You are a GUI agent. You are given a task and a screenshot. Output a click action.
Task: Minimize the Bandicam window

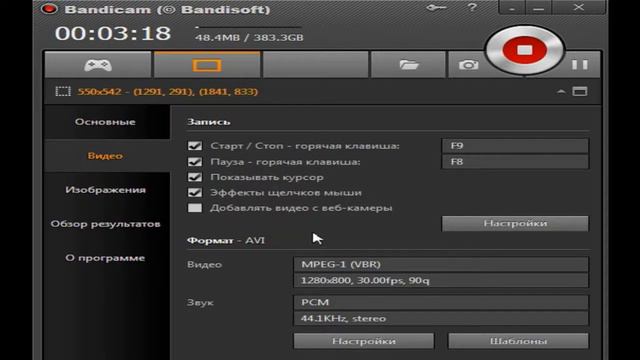coord(538,8)
